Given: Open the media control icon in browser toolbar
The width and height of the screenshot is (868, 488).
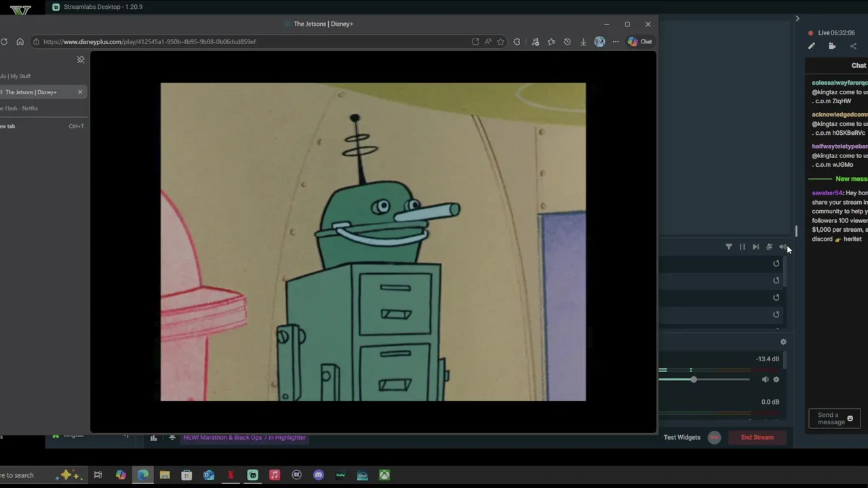Looking at the screenshot, I should 535,42.
